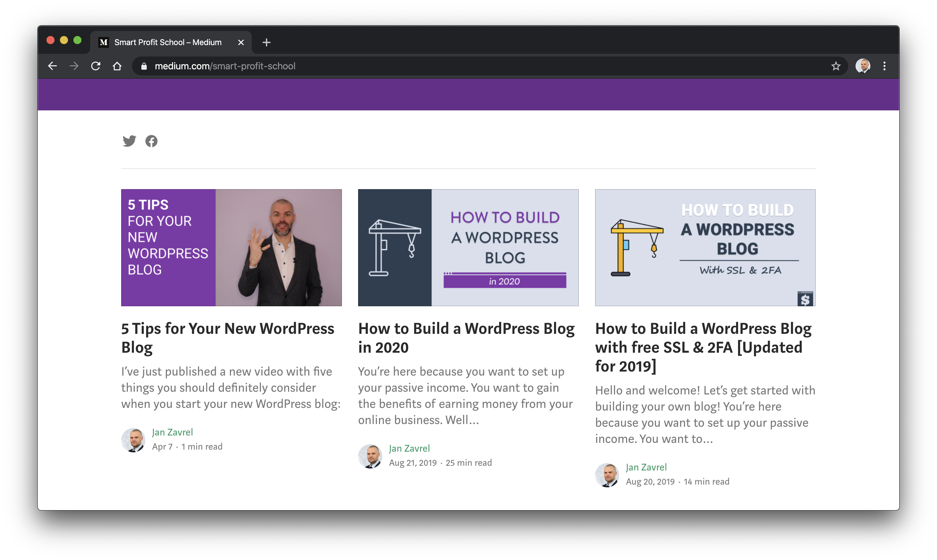Select the Smart Profit School – Medium tab
The width and height of the screenshot is (937, 560).
click(x=171, y=42)
